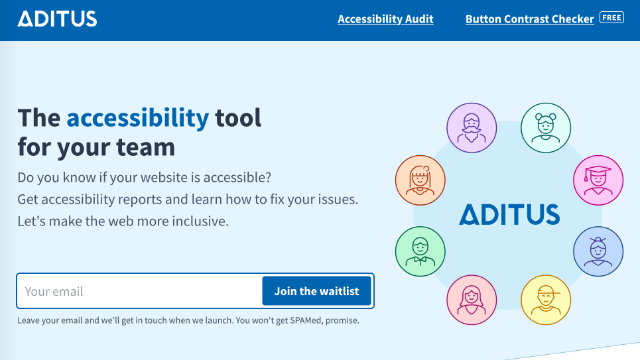Image resolution: width=640 pixels, height=360 pixels.
Task: Select the green man with bow tie avatar
Action: tap(420, 251)
